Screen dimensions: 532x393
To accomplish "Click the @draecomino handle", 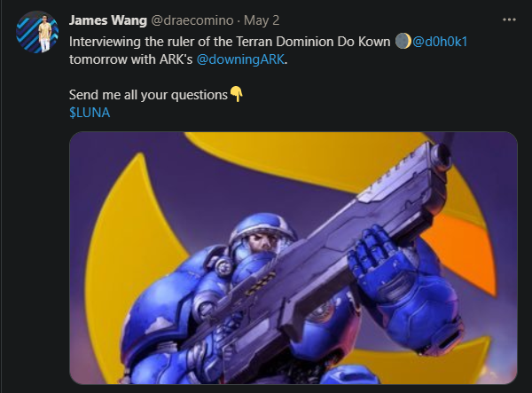I will 192,20.
